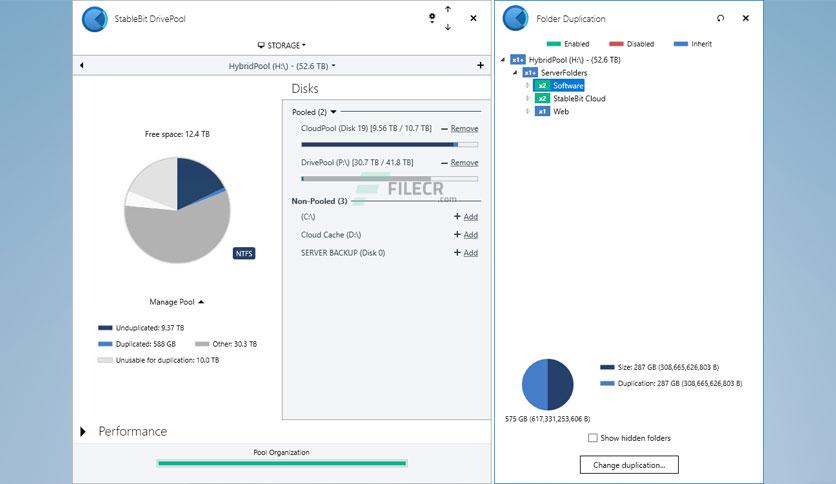Select the Software folder in tree
The height and width of the screenshot is (484, 836).
coord(568,85)
